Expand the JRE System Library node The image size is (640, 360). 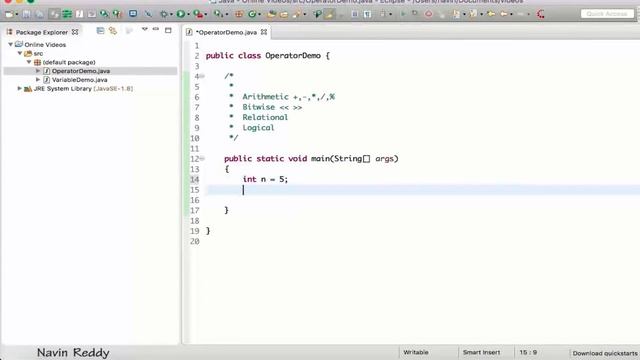coord(19,89)
